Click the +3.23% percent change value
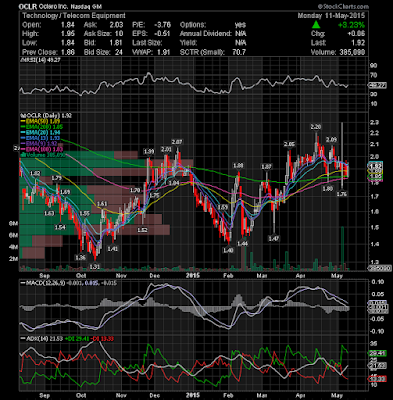This screenshot has width=393, height=400. tap(351, 25)
